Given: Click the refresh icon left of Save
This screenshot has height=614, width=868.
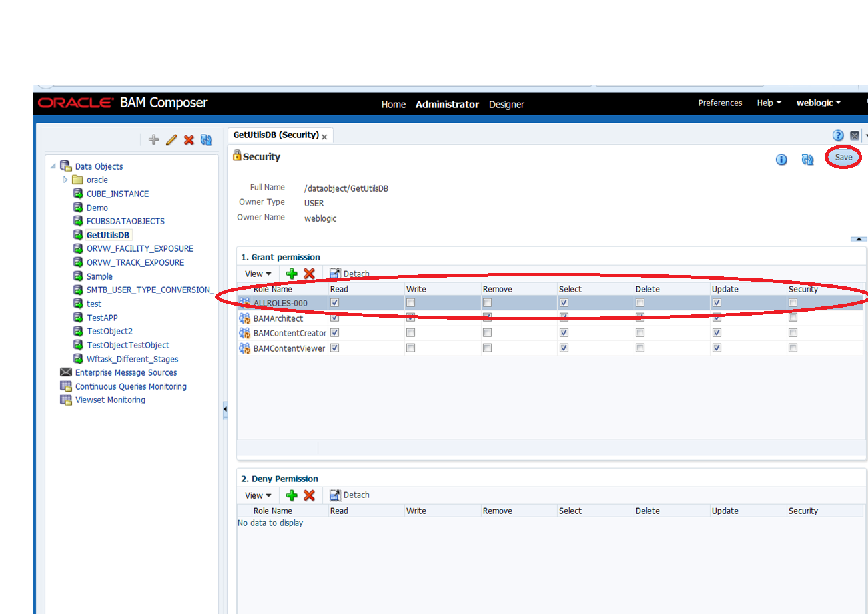Looking at the screenshot, I should [x=808, y=160].
